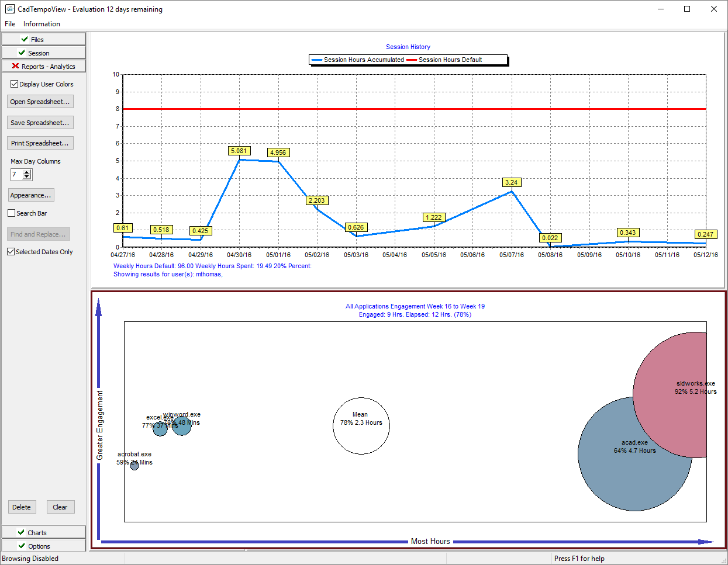Open the Information menu

[x=42, y=24]
